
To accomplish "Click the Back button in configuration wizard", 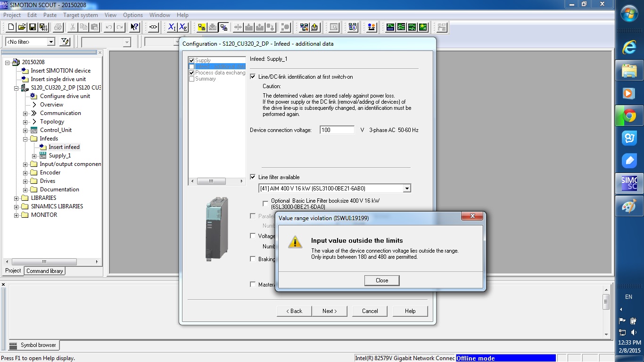I will [x=294, y=311].
